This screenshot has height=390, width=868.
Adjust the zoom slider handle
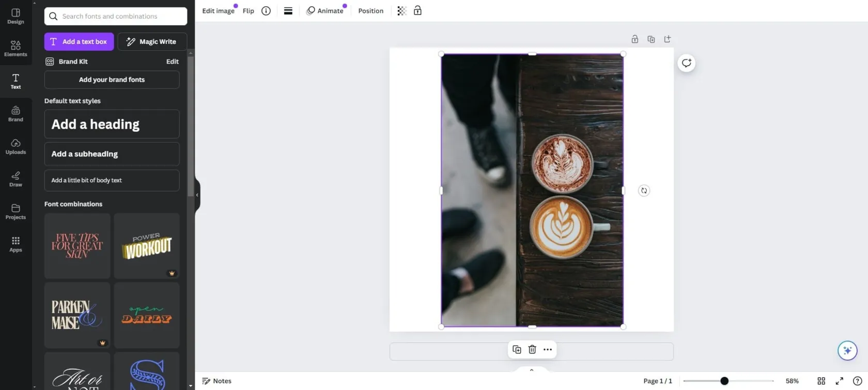click(724, 381)
